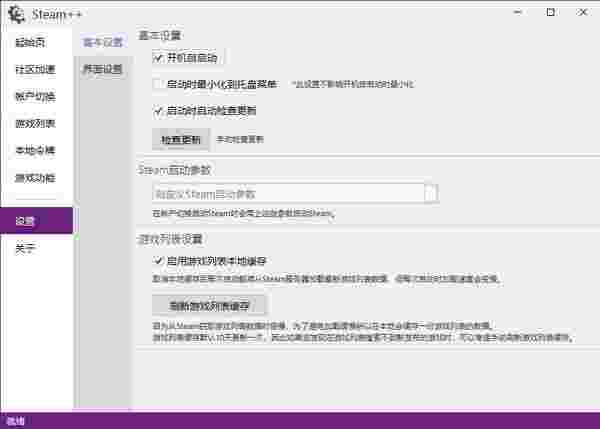
Task: Go to 社区加速 in the sidebar
Action: point(35,69)
